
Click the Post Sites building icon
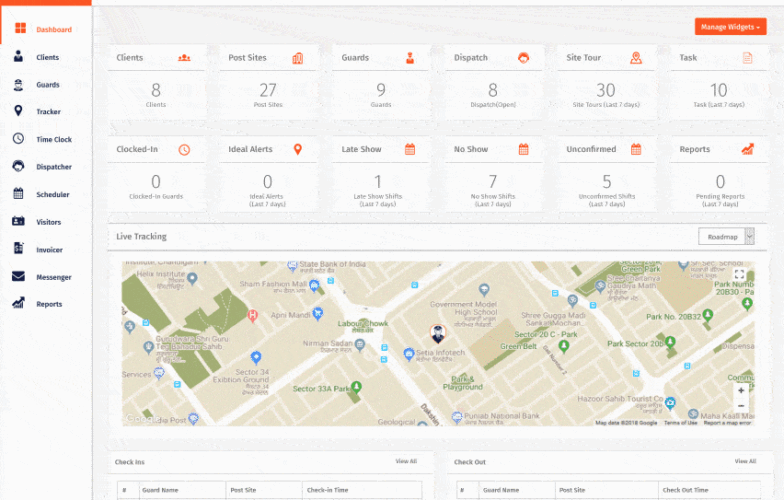(298, 58)
